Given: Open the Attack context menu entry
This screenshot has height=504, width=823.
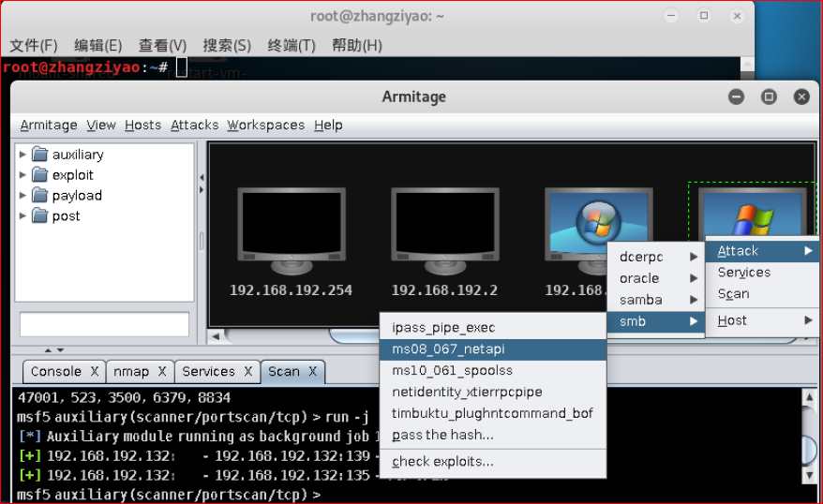Looking at the screenshot, I should click(763, 251).
